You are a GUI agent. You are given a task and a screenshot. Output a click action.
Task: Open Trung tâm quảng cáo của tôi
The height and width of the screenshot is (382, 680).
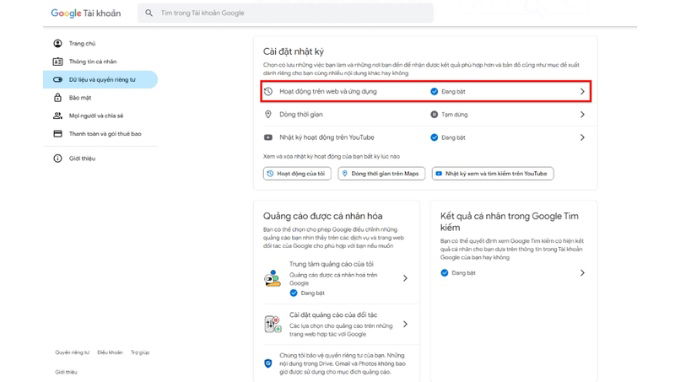(x=336, y=278)
